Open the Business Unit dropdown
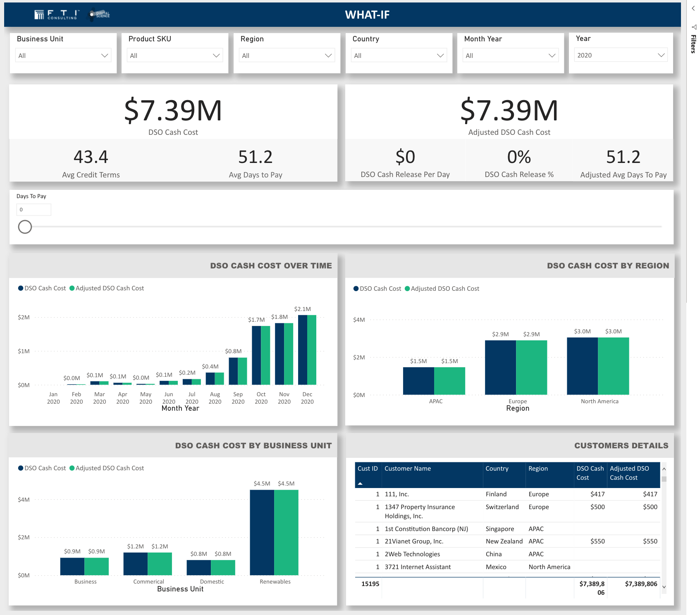The height and width of the screenshot is (615, 700). 63,55
